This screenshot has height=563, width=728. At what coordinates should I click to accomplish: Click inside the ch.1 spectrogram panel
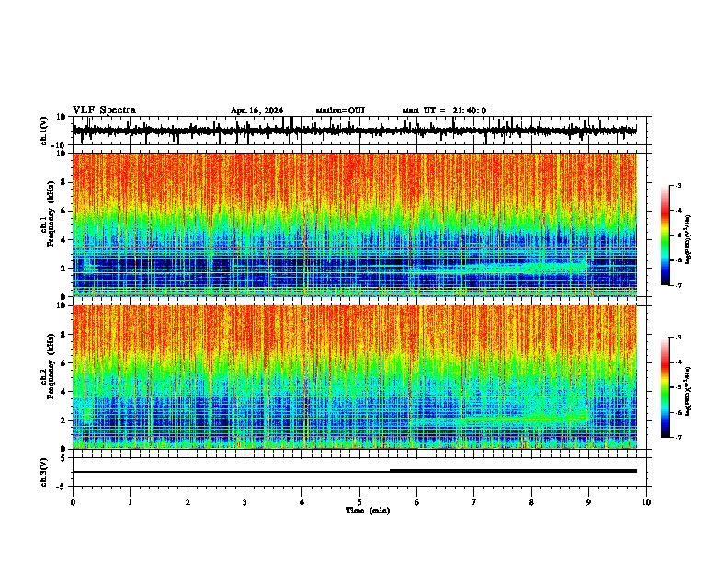[x=355, y=224]
